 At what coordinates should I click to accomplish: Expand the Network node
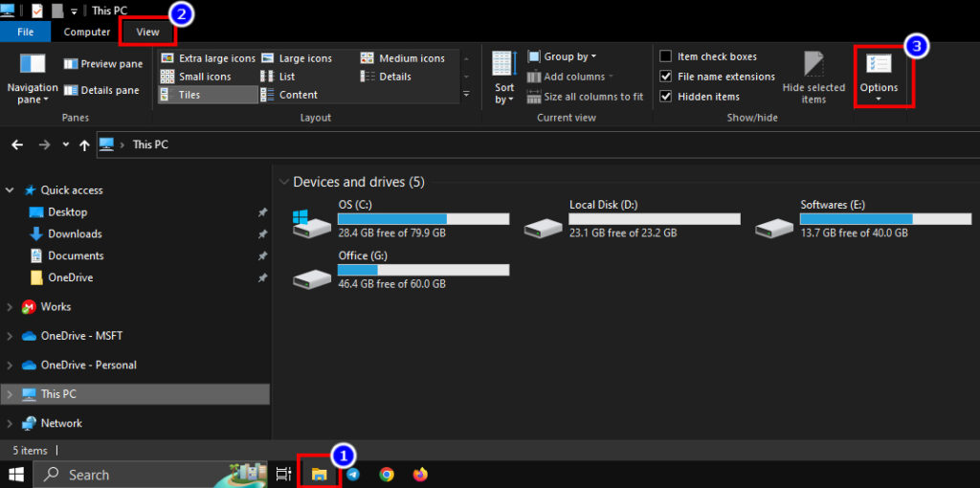[10, 423]
